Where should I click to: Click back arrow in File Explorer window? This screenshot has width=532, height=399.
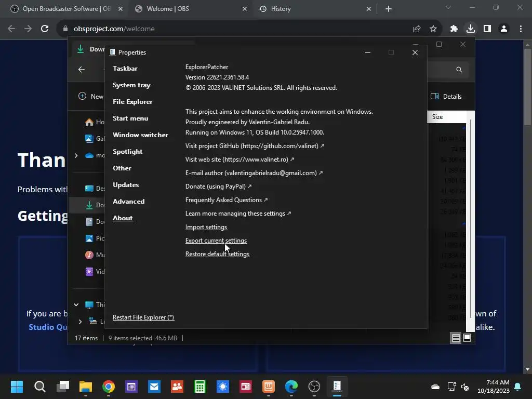tap(82, 70)
